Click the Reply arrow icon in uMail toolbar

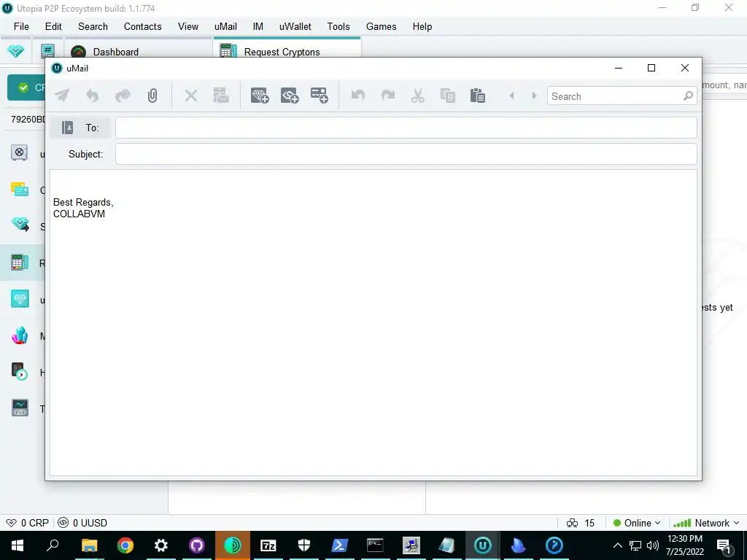tap(93, 96)
